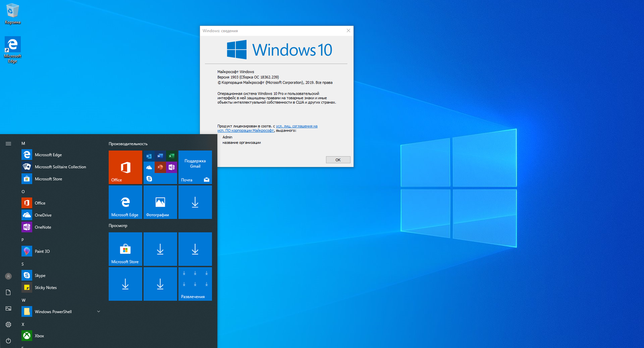The image size is (644, 348).
Task: Open OneDrive from the app list
Action: click(61, 215)
